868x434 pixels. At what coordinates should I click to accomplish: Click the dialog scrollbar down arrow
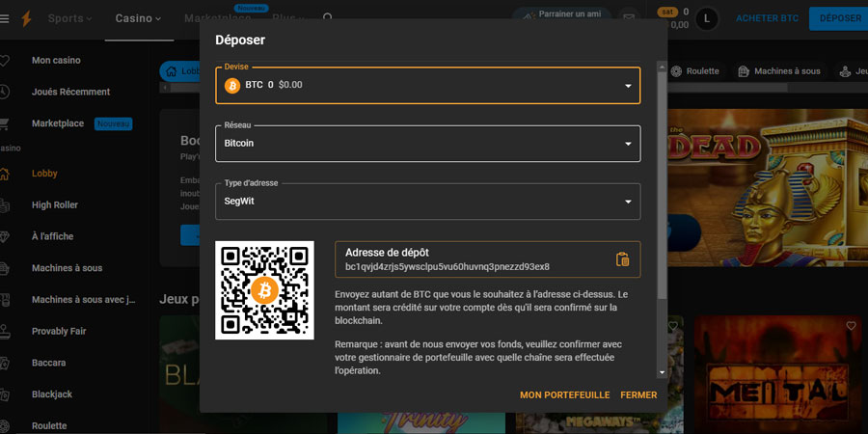click(x=662, y=372)
